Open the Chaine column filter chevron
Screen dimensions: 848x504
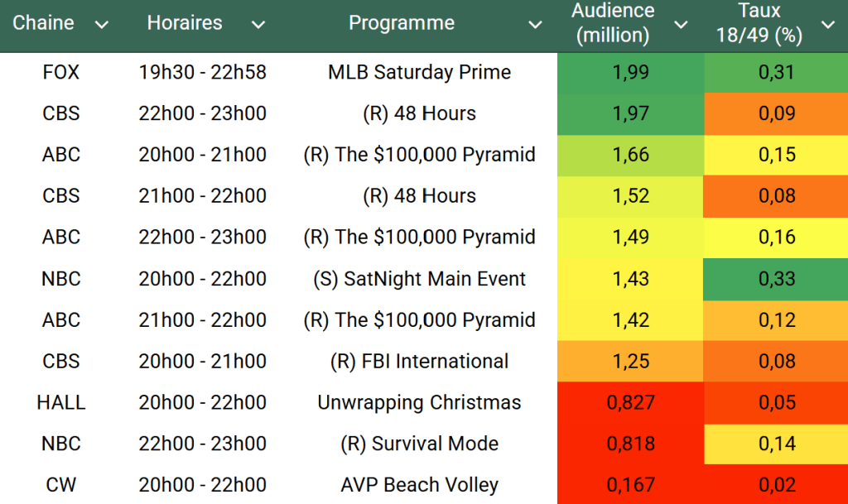click(102, 25)
